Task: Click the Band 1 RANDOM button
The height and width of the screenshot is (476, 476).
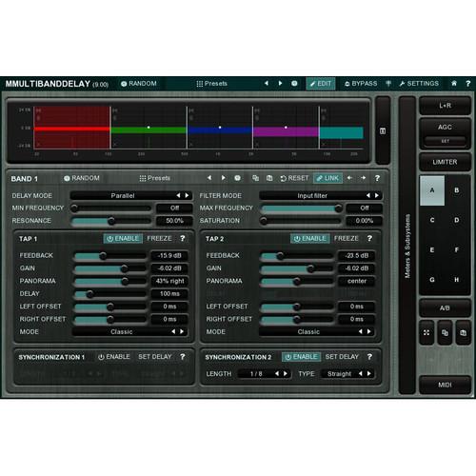Action: pyautogui.click(x=82, y=178)
